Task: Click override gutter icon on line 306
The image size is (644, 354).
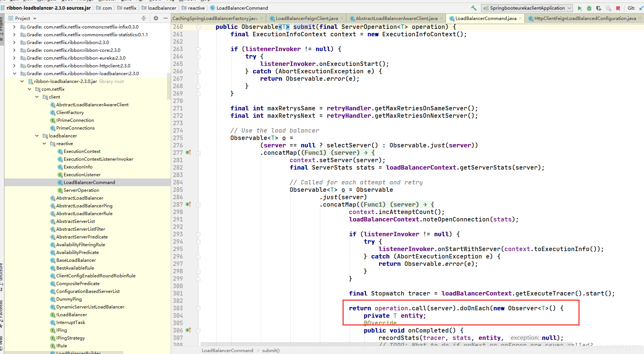Action: 188,330
